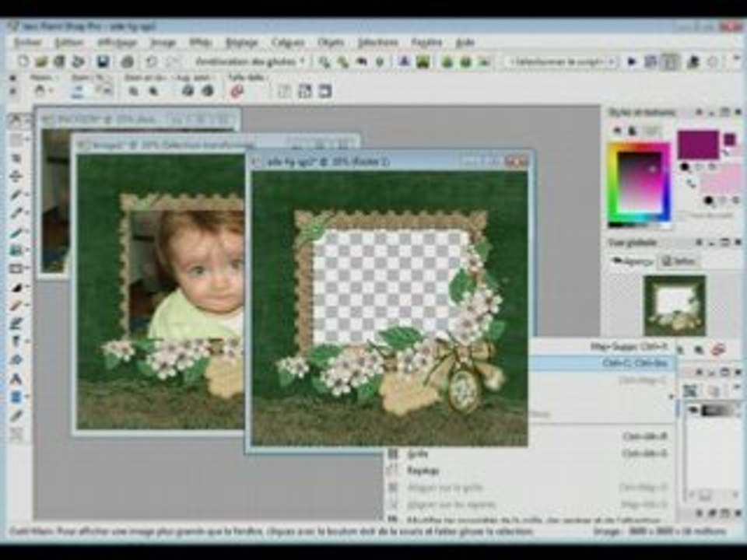The image size is (747, 560).
Task: Open the Calques menu
Action: [x=288, y=42]
